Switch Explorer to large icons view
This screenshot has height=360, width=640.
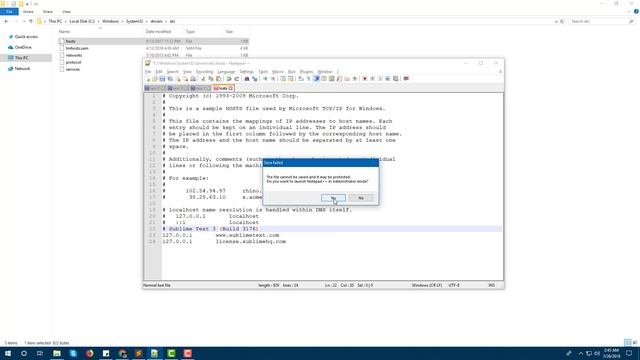634,342
